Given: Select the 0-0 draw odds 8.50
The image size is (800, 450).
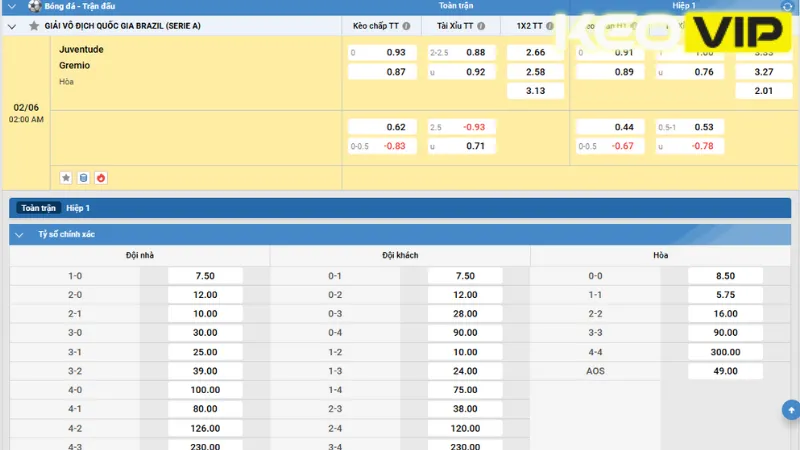Looking at the screenshot, I should tap(725, 276).
